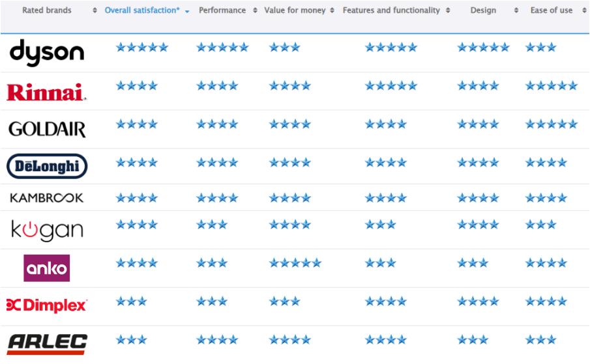Screen dimensions: 590x364
Task: Click Rinnai's value for money stars
Action: tap(289, 86)
